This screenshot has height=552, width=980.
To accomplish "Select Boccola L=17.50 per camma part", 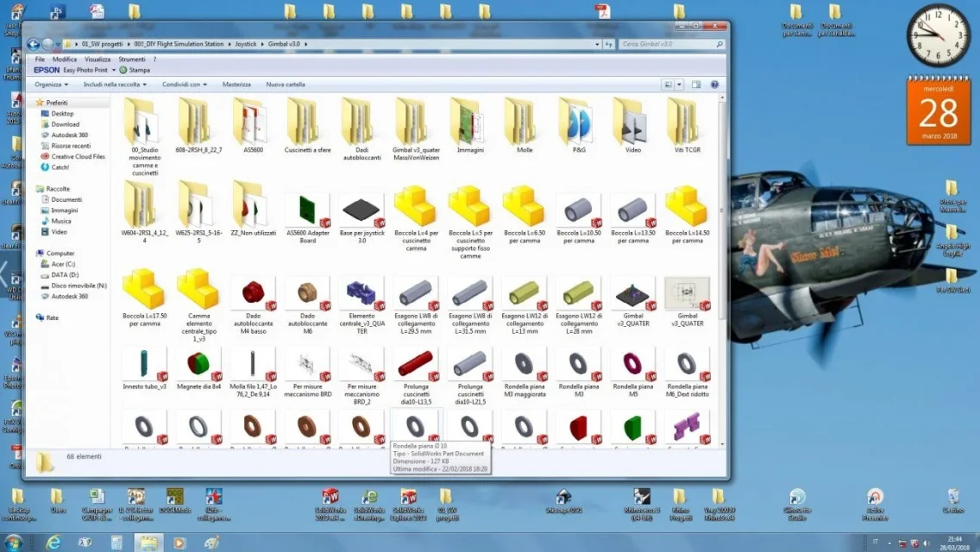I will coord(144,298).
